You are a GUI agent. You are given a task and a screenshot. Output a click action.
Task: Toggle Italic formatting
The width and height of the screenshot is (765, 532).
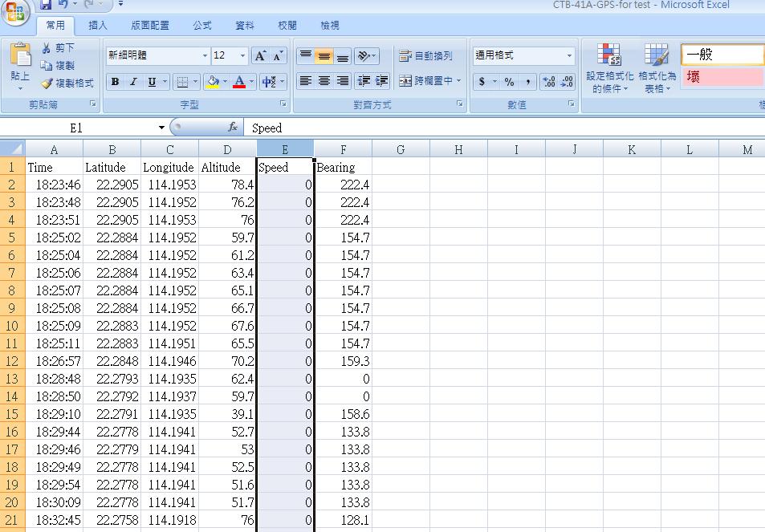(133, 82)
